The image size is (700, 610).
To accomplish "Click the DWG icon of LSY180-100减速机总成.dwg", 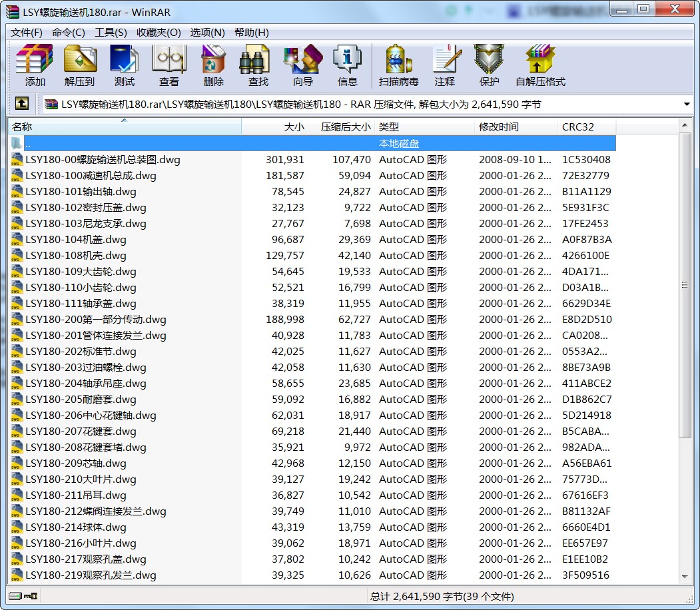I will pos(17,175).
